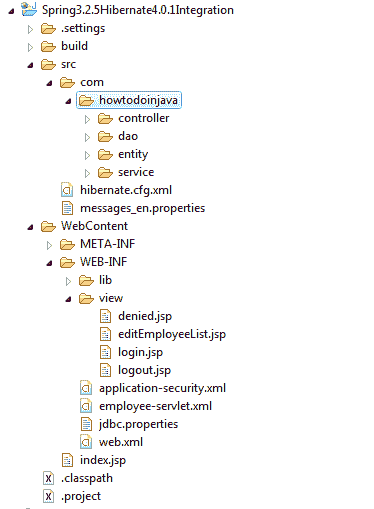374x509 pixels.
Task: Click the META-INF folder icon
Action: pyautogui.click(x=67, y=245)
